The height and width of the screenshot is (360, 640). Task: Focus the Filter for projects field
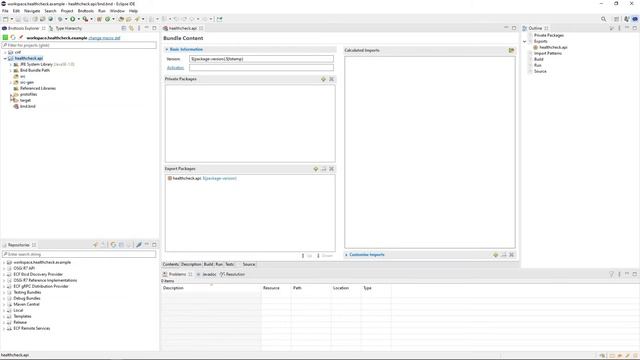point(79,45)
